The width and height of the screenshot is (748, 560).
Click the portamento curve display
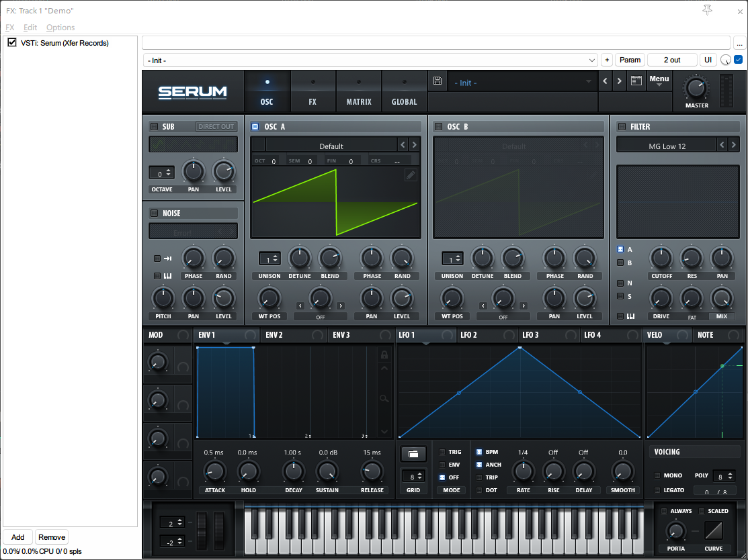pos(713,530)
